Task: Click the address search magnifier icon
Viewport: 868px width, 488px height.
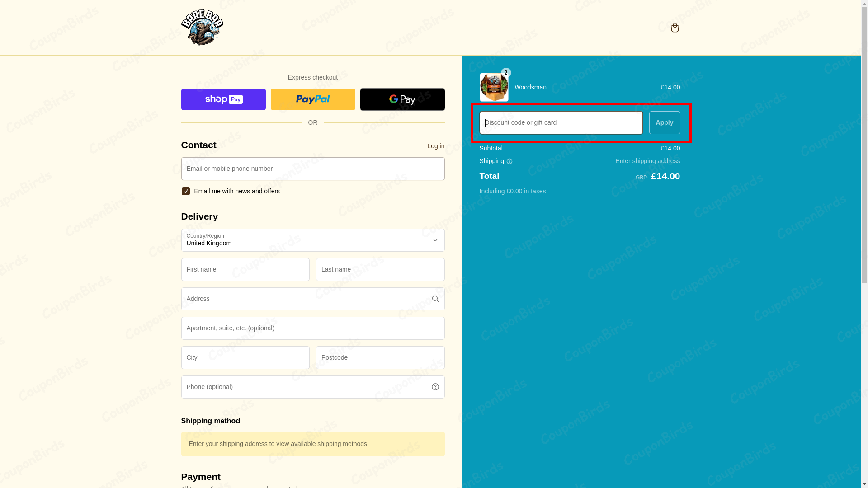Action: pos(435,299)
